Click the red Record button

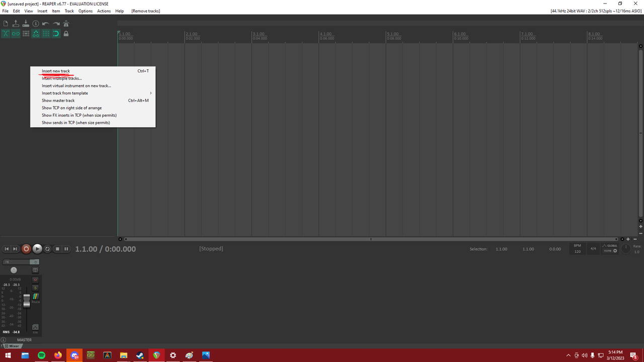pos(26,249)
